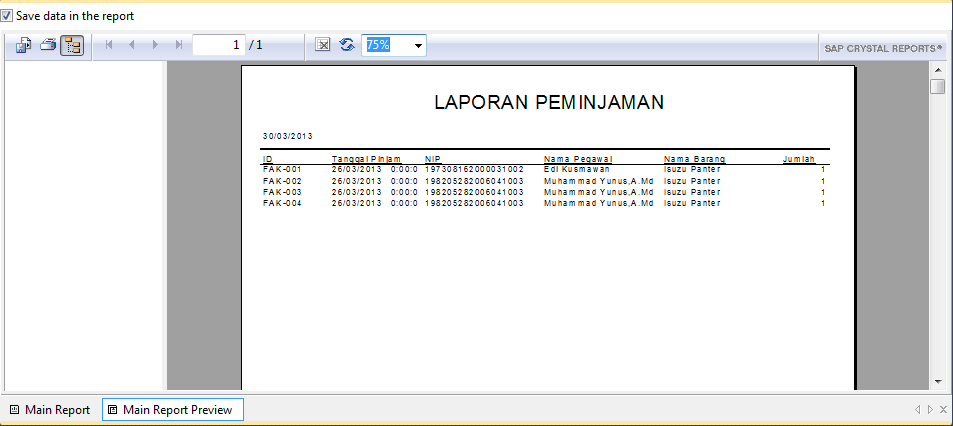Click the Refresh report icon
The width and height of the screenshot is (953, 426).
click(347, 44)
